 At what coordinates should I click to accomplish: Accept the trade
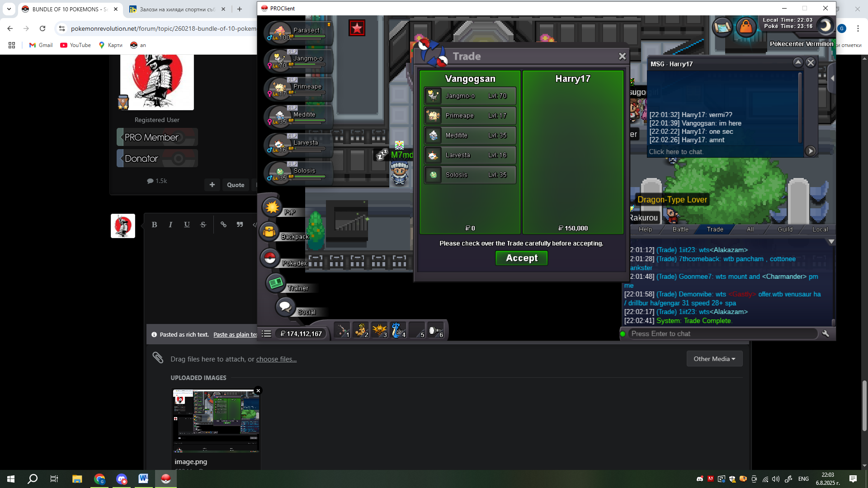coord(521,258)
